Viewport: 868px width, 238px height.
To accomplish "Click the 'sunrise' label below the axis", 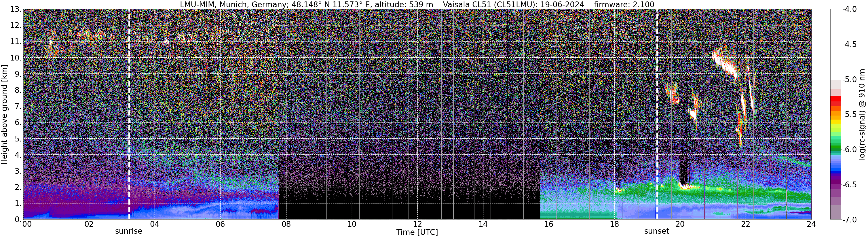I will pos(129,231).
